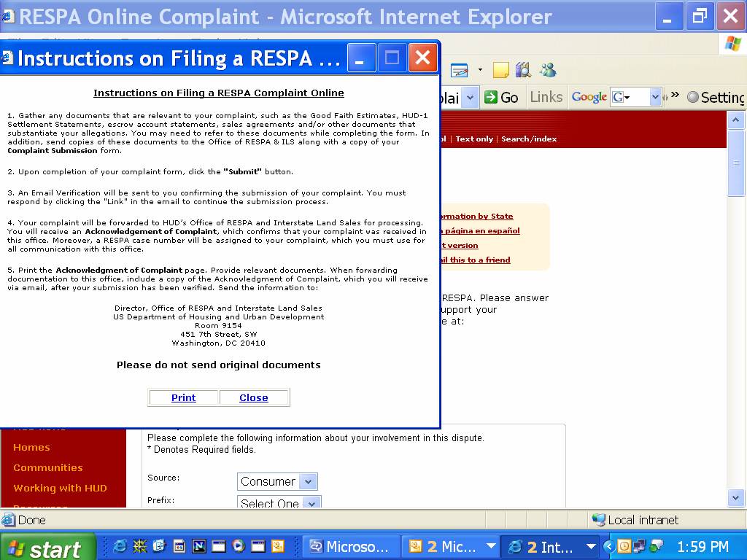Launch the Messenger people icon
The width and height of the screenshot is (747, 560).
[548, 70]
